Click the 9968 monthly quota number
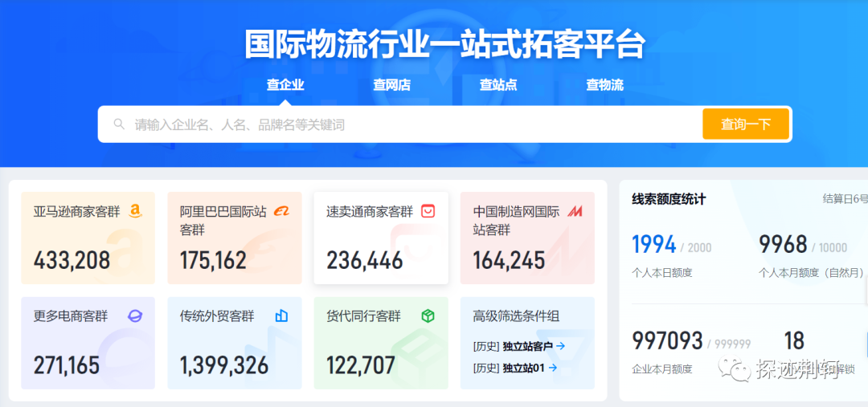The width and height of the screenshot is (868, 407). [x=783, y=244]
